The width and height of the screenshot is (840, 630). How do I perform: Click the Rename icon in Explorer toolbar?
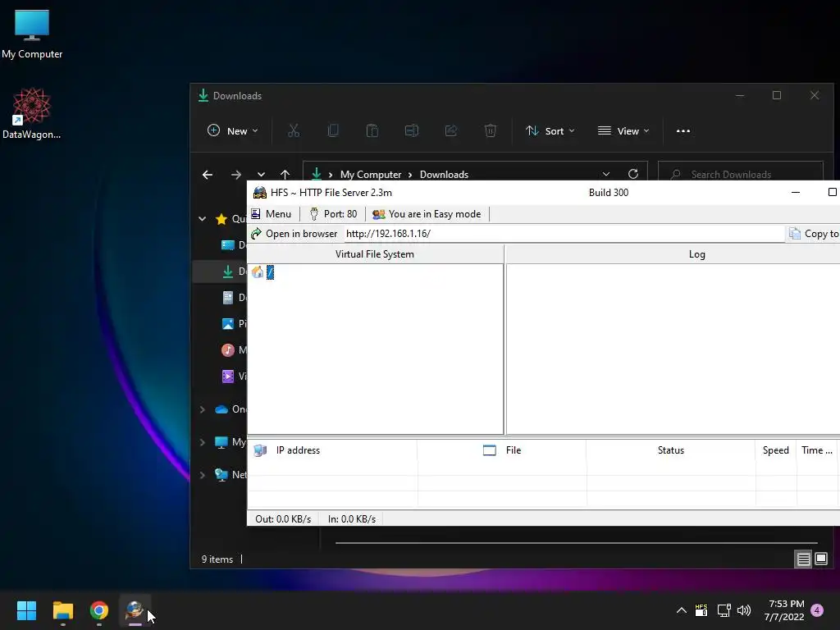(x=412, y=130)
